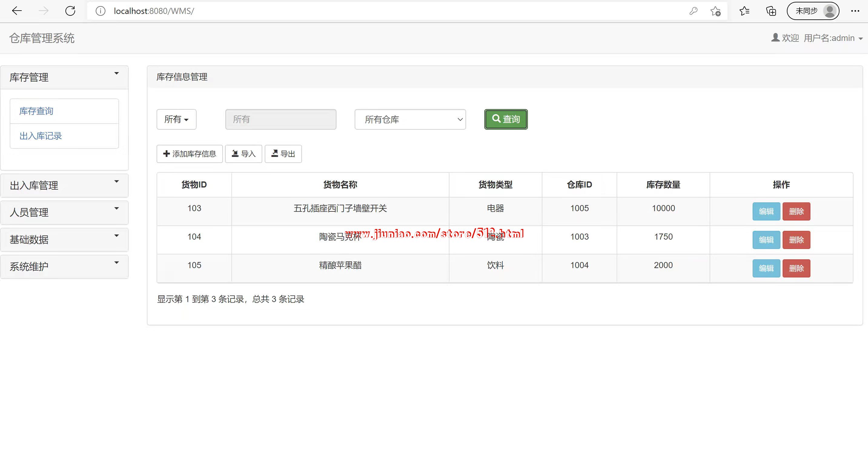
Task: Click 删除 for item 104 row
Action: coord(796,240)
